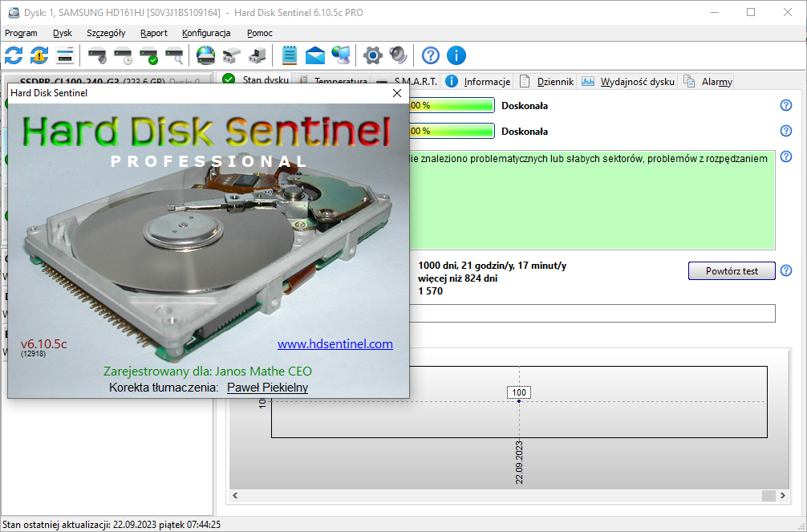Maximize the Hard Disk Sentinel main window
This screenshot has height=532, width=807.
[x=751, y=12]
